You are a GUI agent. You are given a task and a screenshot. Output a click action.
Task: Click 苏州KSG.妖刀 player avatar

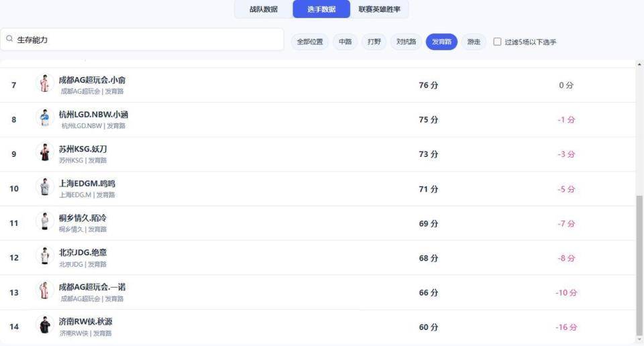click(x=44, y=154)
